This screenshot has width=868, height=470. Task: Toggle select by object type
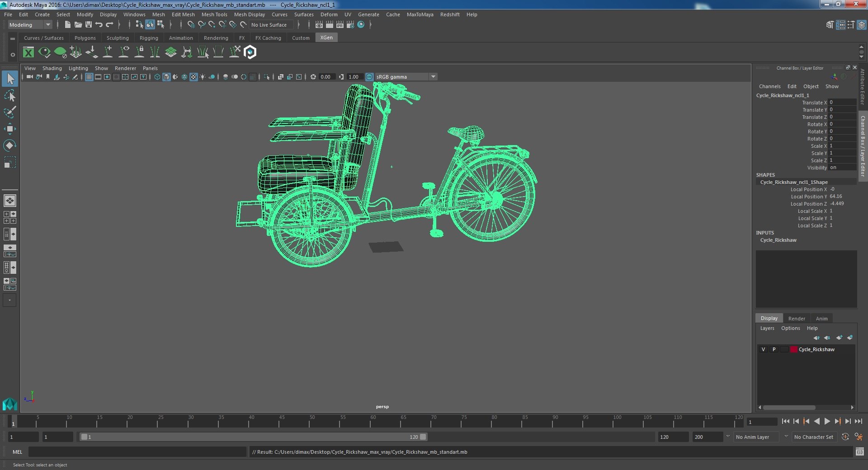(150, 25)
